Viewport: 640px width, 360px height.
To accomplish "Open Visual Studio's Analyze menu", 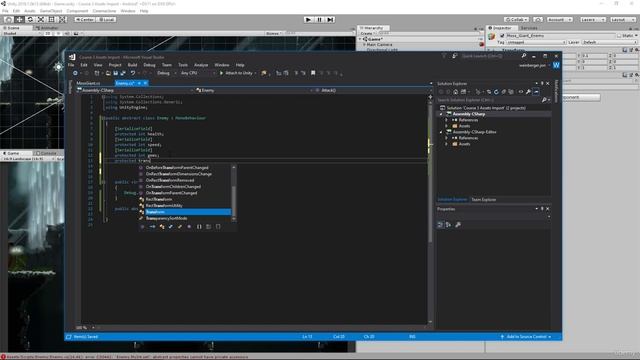I will tap(201, 65).
